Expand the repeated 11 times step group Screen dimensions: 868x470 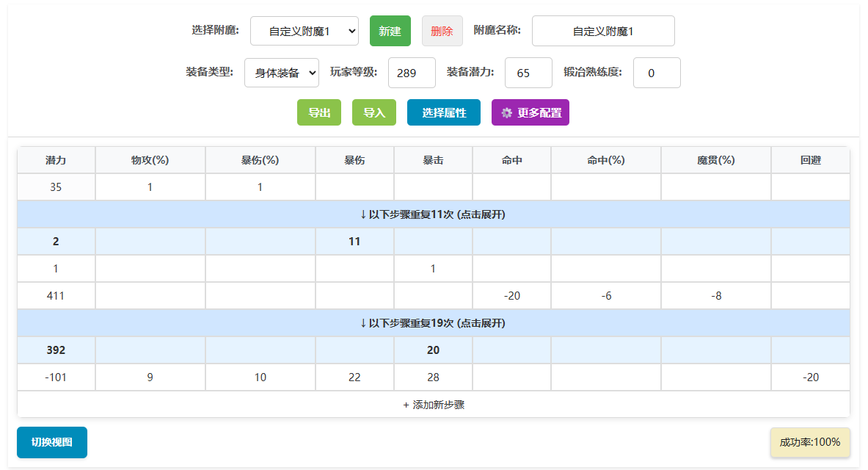[434, 214]
